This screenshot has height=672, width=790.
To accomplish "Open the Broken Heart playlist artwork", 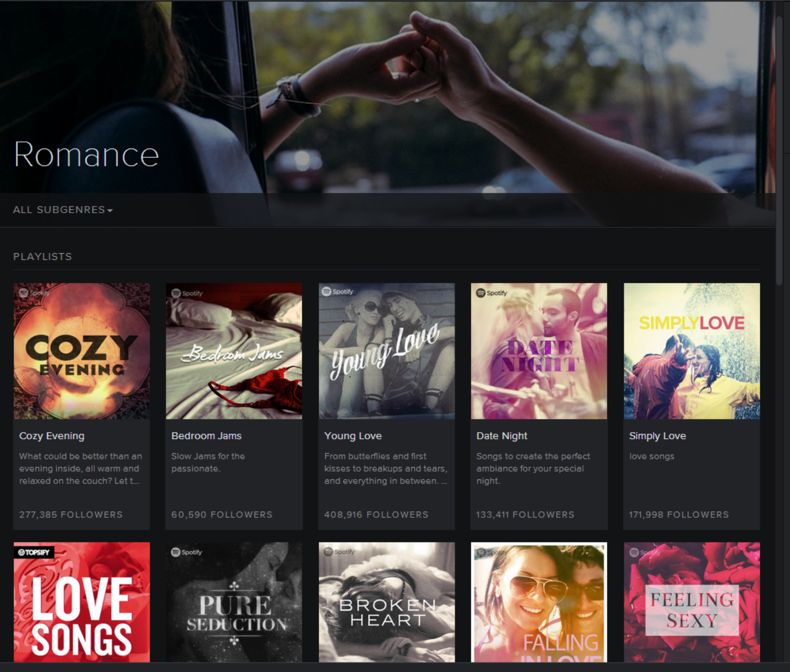I will [x=386, y=602].
